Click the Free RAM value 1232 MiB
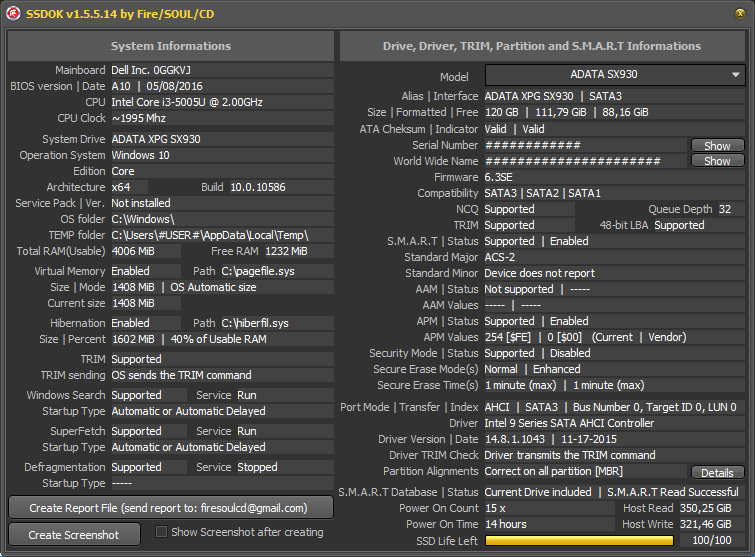The height and width of the screenshot is (557, 755). [286, 251]
